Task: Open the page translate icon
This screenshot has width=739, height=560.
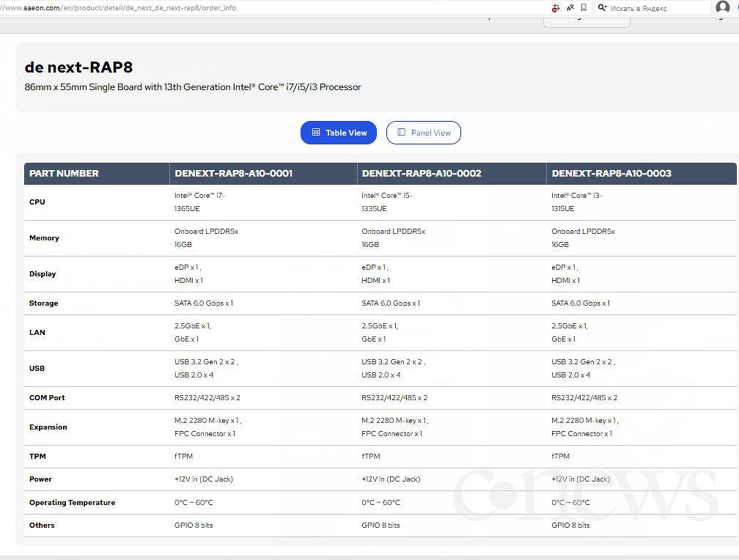Action: point(570,7)
